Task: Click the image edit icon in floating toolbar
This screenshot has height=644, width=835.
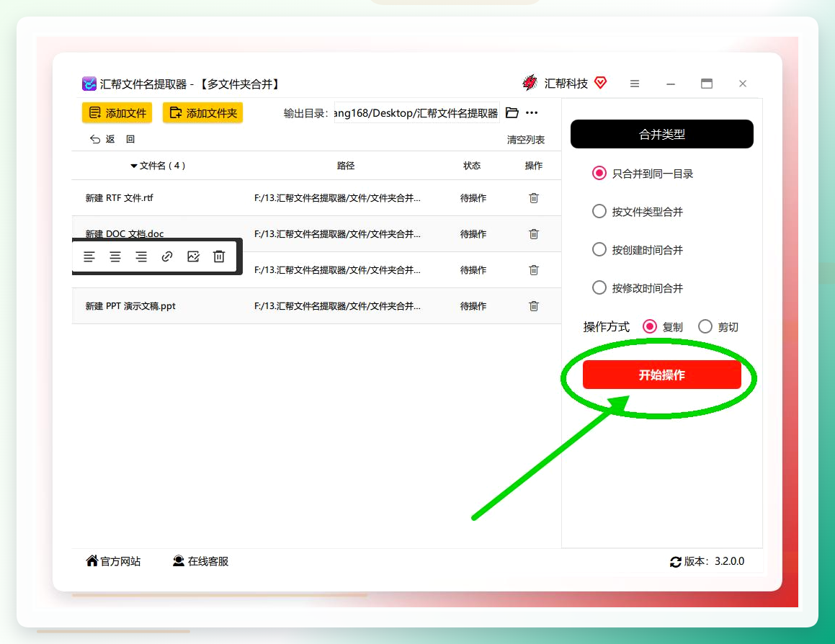Action: point(193,256)
